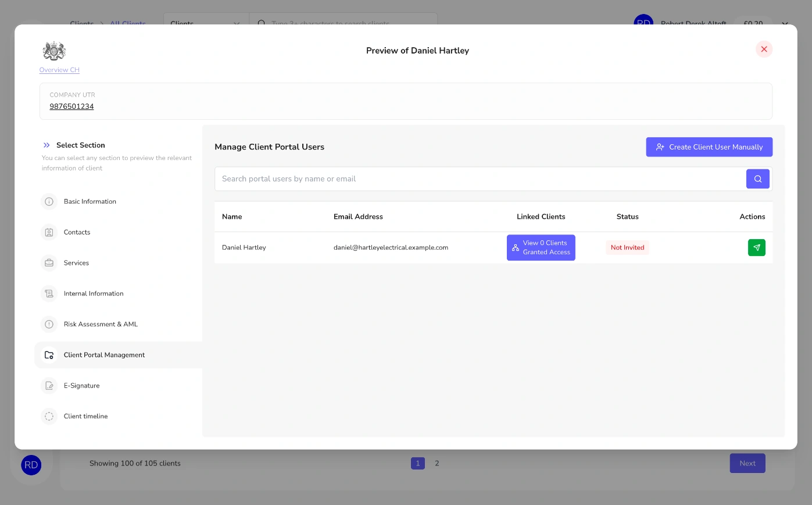Click Showing 100 of 105 clients text

(x=135, y=463)
